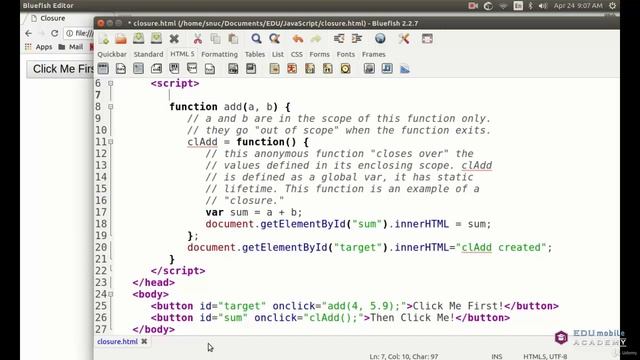
Task: Close the closure.html document tab
Action: coord(144,342)
